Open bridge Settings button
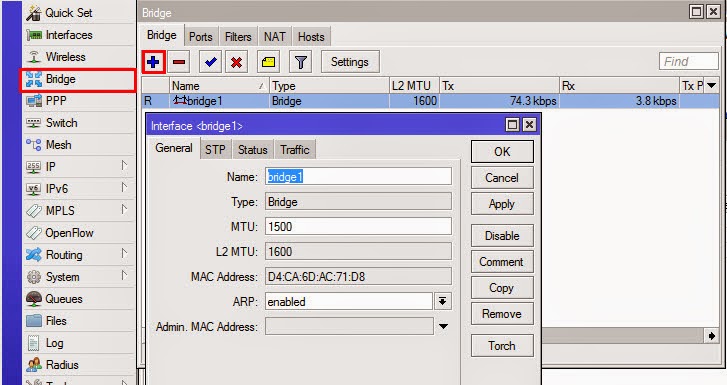This screenshot has width=727, height=385. tap(350, 62)
